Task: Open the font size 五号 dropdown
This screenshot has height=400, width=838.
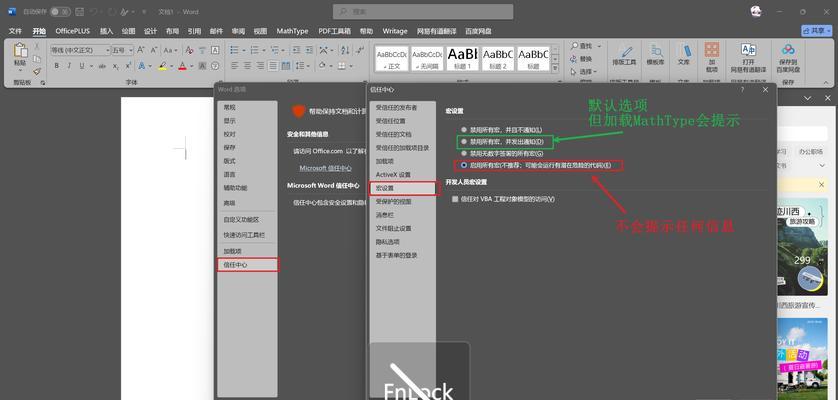Action: (x=130, y=50)
